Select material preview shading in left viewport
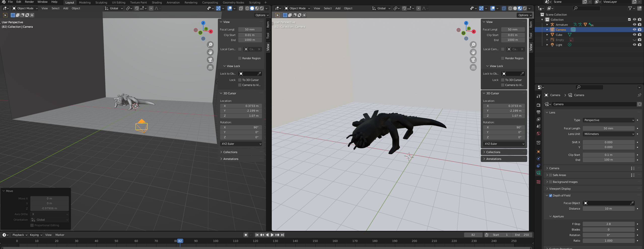The width and height of the screenshot is (644, 249). (x=257, y=8)
